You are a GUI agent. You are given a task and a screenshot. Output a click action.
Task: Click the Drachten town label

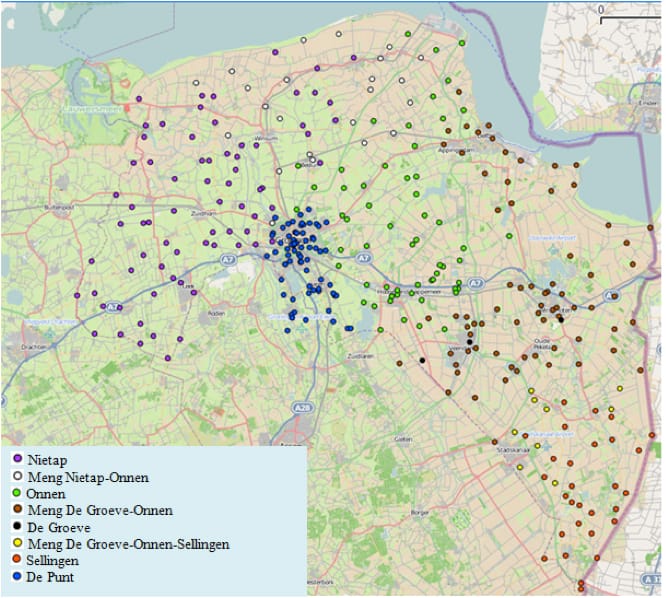(34, 347)
